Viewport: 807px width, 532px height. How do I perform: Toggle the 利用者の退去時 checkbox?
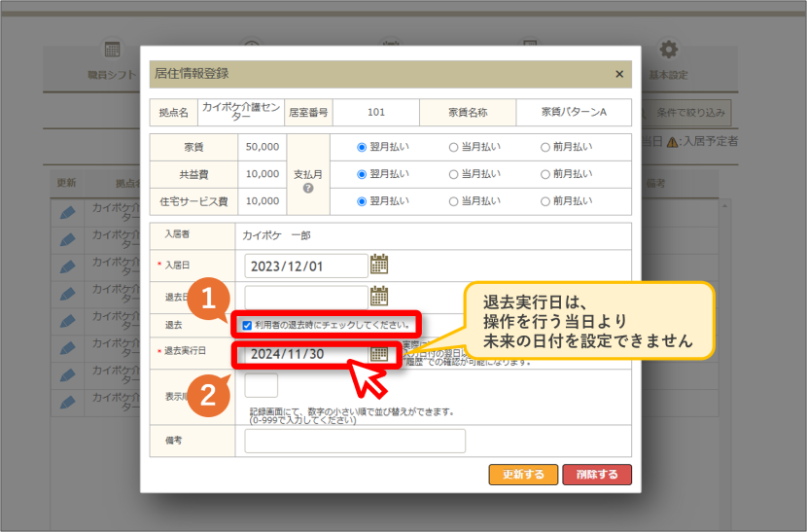point(247,326)
